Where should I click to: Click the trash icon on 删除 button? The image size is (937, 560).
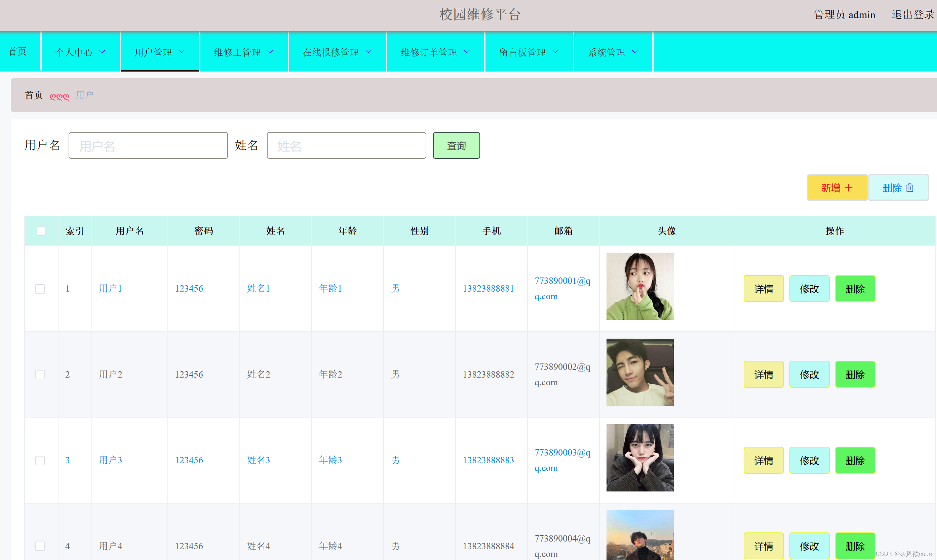point(910,187)
